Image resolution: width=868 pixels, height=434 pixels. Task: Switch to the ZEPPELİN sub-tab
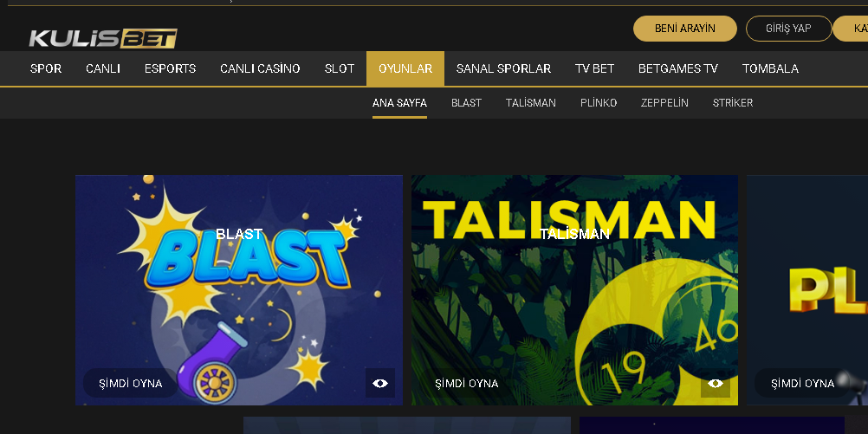pyautogui.click(x=664, y=103)
